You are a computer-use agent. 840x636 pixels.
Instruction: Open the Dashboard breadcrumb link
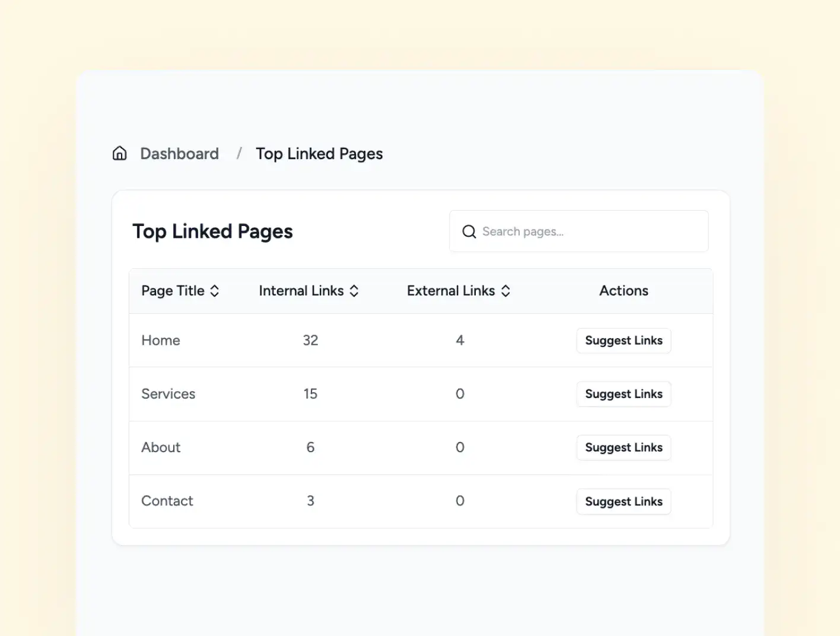click(179, 154)
